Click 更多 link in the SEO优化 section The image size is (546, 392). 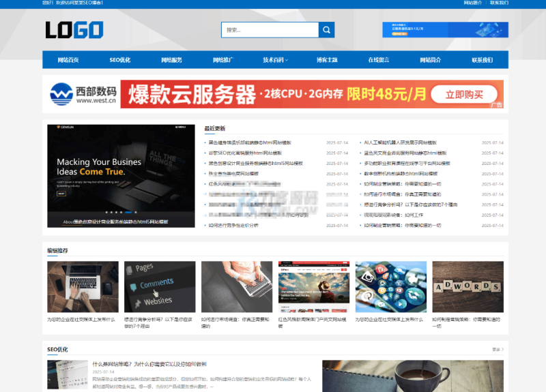pyautogui.click(x=498, y=349)
